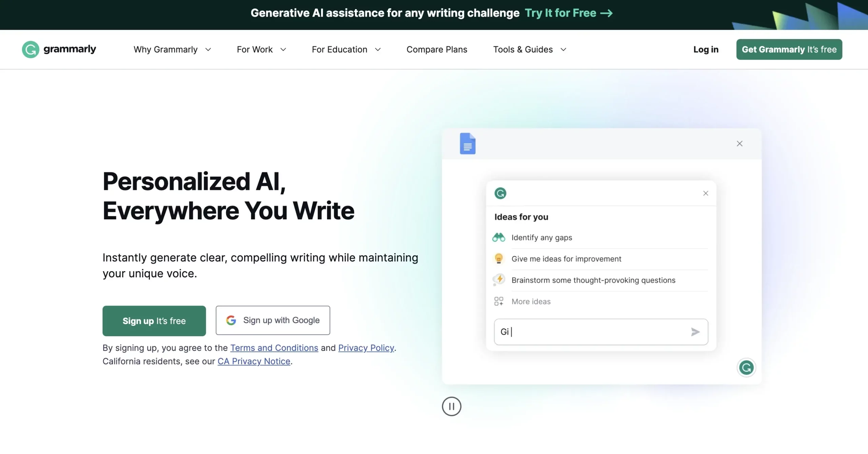
Task: Click the Personalized AI headline
Action: [x=228, y=196]
